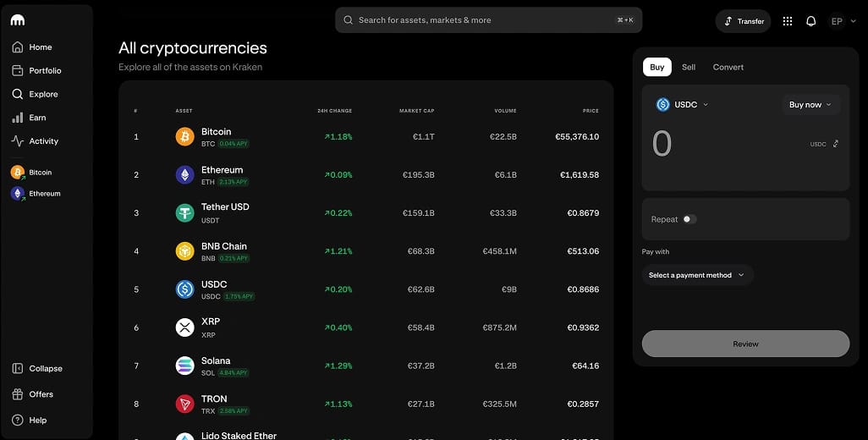Open the Explore section
The width and height of the screenshot is (868, 440).
[35, 94]
